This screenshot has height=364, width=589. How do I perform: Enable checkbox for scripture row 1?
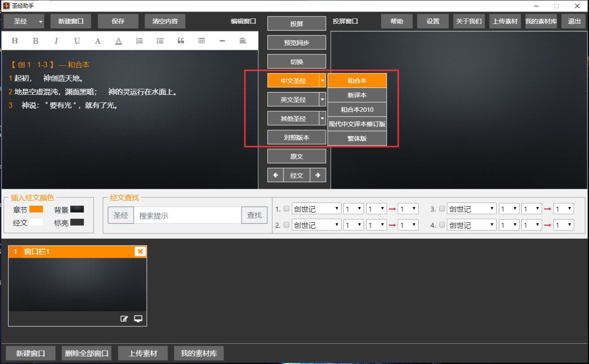pyautogui.click(x=286, y=209)
